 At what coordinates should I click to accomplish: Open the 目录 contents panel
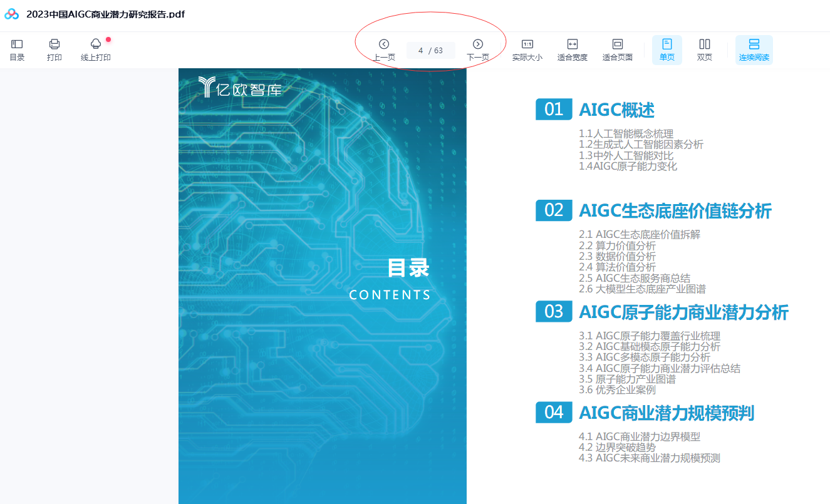click(17, 49)
